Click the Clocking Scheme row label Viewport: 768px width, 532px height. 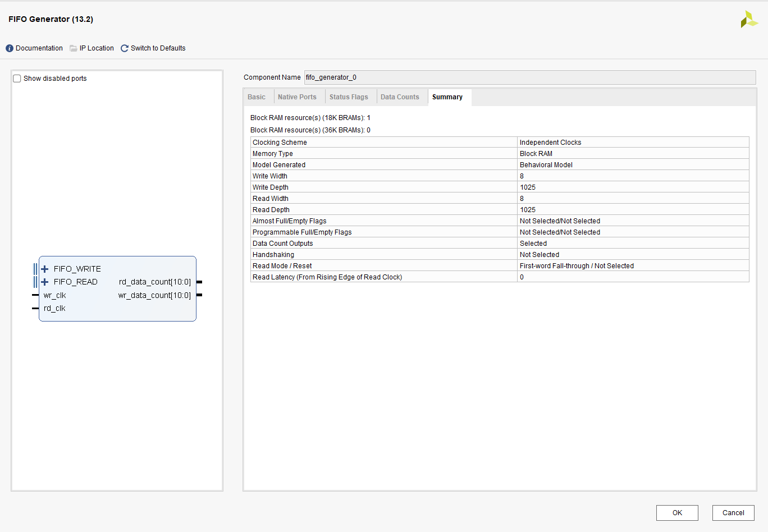280,143
